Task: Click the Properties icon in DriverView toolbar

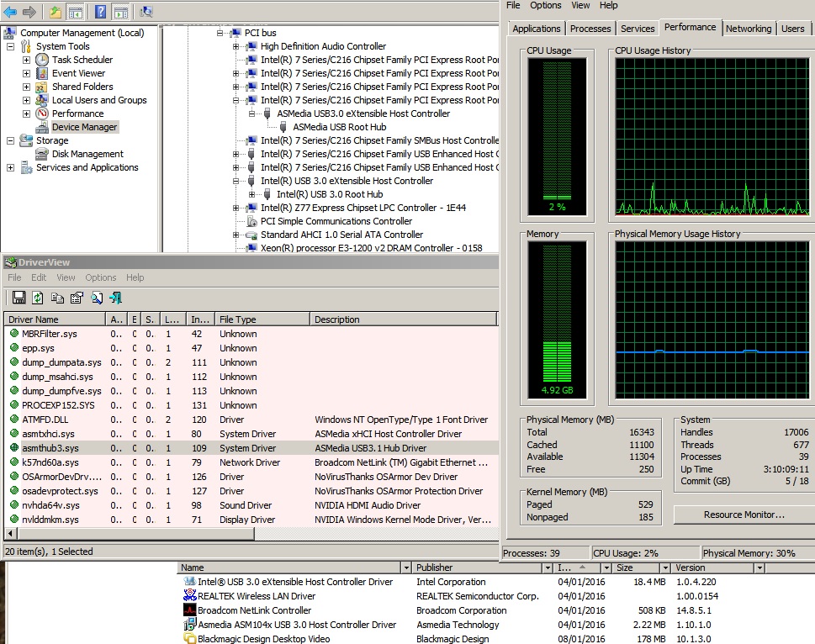Action: tap(77, 298)
